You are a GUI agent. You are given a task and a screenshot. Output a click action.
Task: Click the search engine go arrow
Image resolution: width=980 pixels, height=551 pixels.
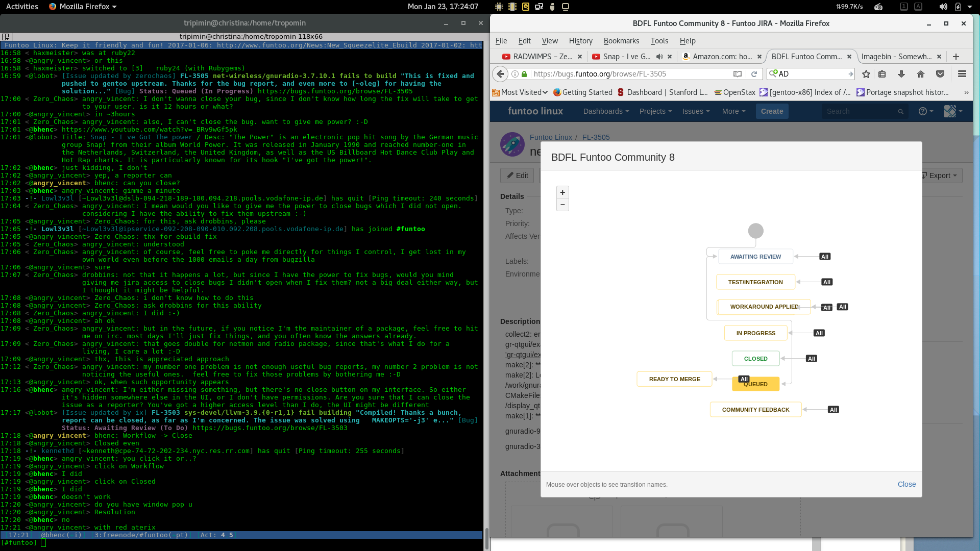pos(850,74)
